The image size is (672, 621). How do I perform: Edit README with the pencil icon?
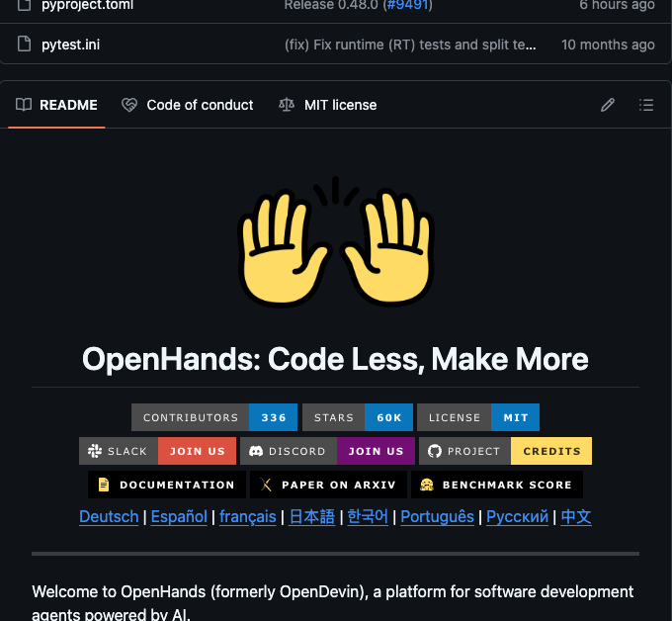pos(608,105)
